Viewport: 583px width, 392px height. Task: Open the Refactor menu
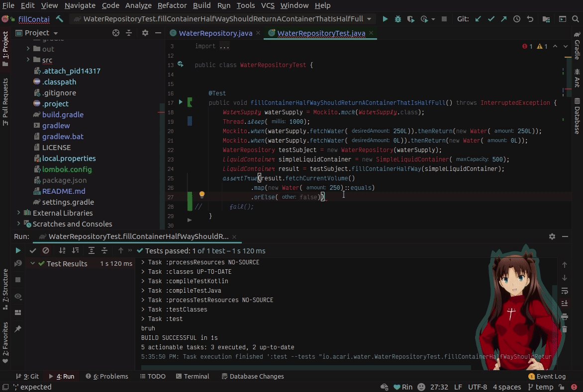[172, 5]
